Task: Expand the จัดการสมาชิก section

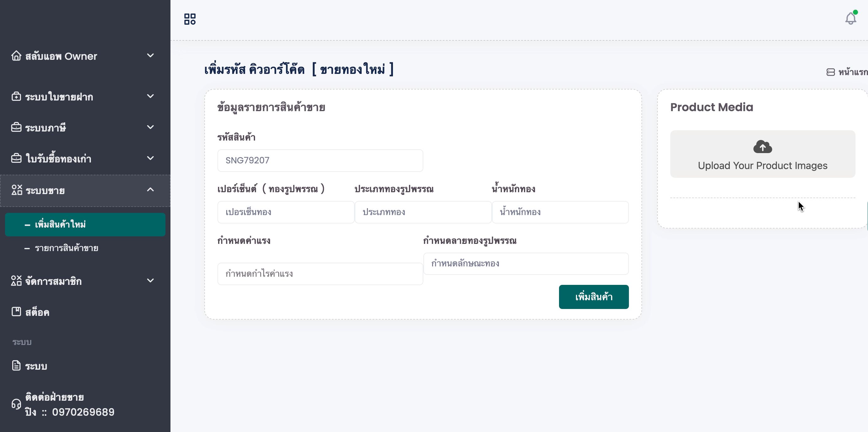Action: point(150,280)
